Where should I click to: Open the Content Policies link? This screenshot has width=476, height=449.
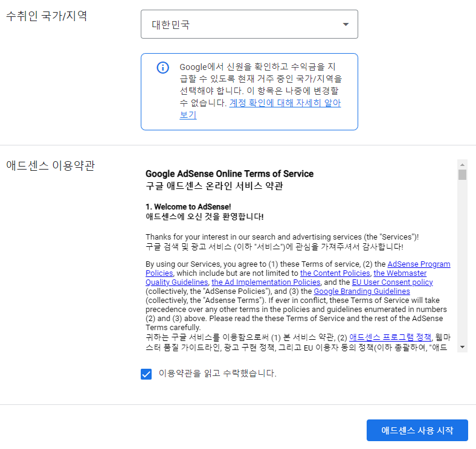click(x=335, y=273)
